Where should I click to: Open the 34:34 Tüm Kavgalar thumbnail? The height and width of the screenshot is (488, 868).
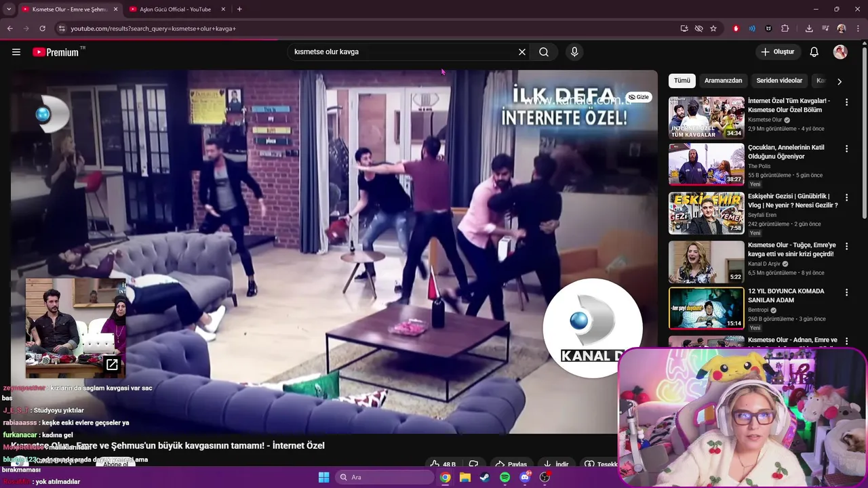point(707,118)
